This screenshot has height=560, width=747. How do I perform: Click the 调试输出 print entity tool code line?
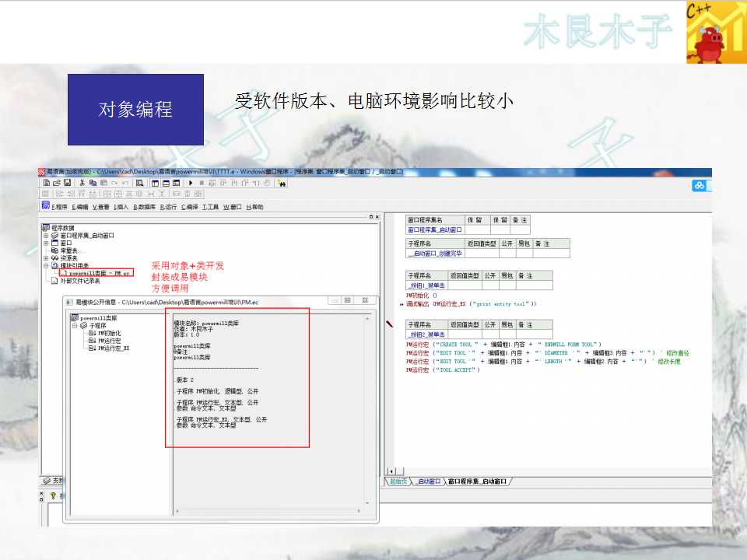pyautogui.click(x=472, y=304)
